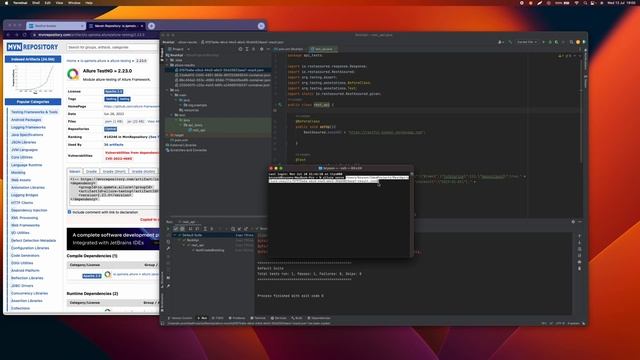Close the Maven Repository browser tab

pos(142,26)
